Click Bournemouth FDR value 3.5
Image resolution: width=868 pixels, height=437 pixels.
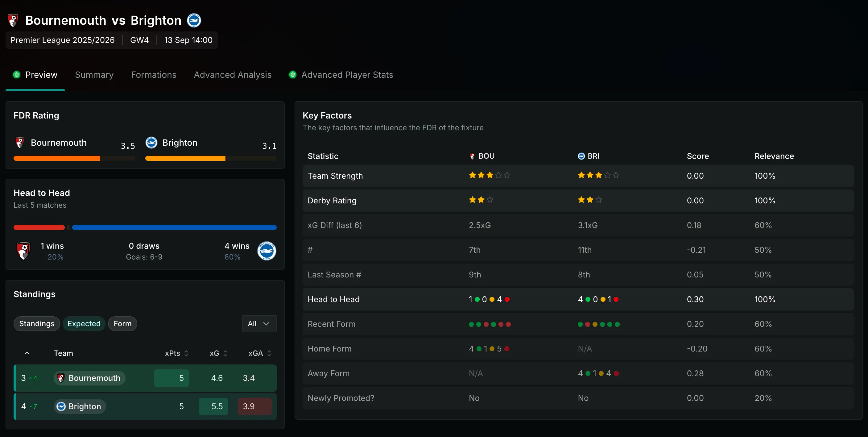click(128, 146)
